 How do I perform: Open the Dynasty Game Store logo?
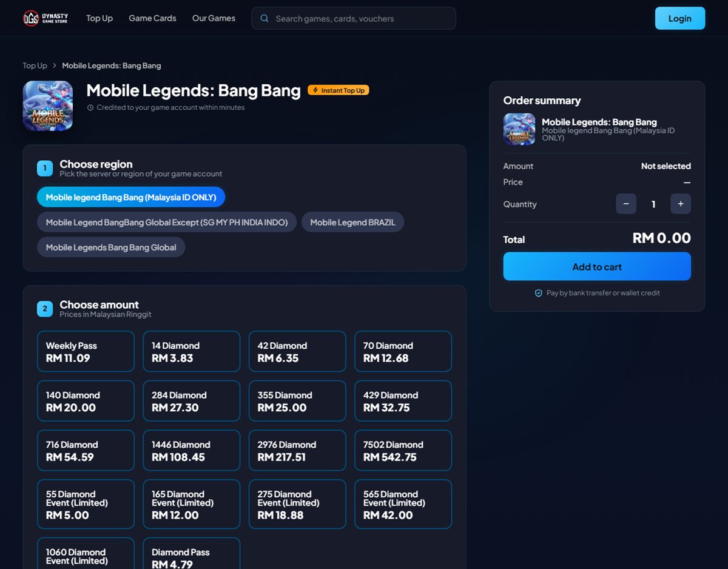pos(45,18)
